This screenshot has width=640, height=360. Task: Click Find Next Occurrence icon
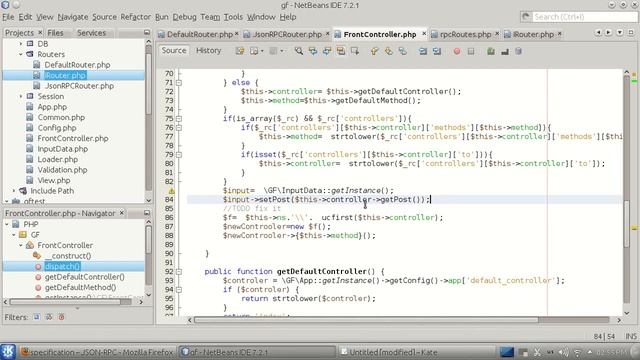(327, 51)
